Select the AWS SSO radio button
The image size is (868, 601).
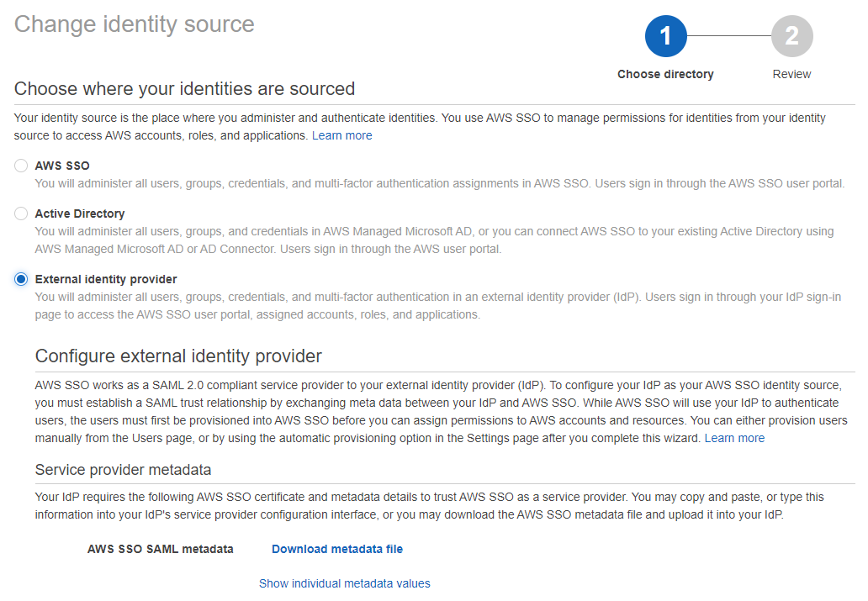pos(21,166)
